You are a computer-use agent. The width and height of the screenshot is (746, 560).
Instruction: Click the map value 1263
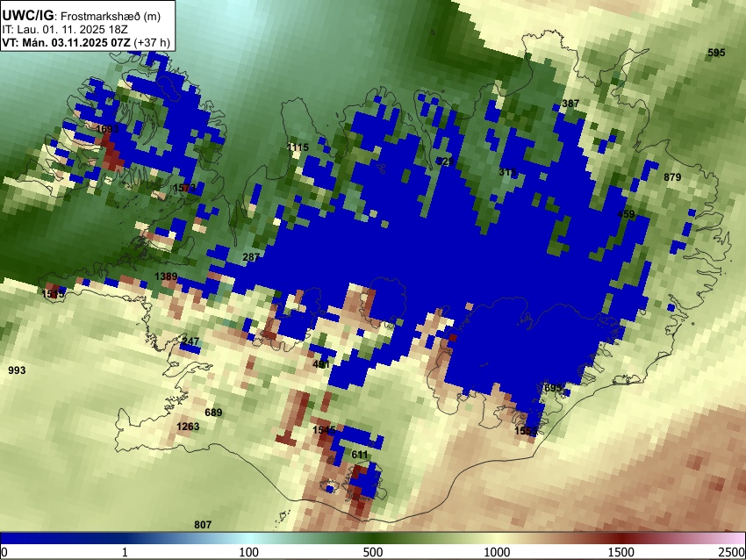coord(188,427)
